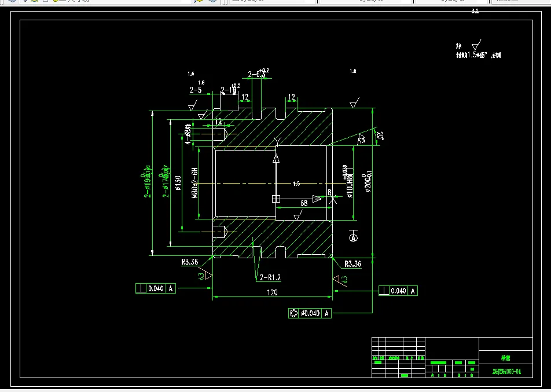
Task: Click the part name text in title block
Action: 506,358
